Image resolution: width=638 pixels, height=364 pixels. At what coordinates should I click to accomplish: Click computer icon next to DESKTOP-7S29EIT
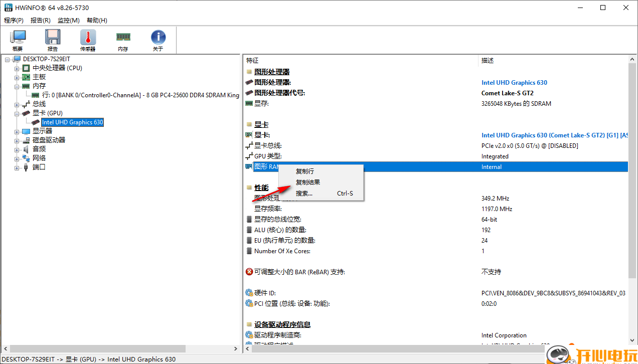[x=16, y=59]
